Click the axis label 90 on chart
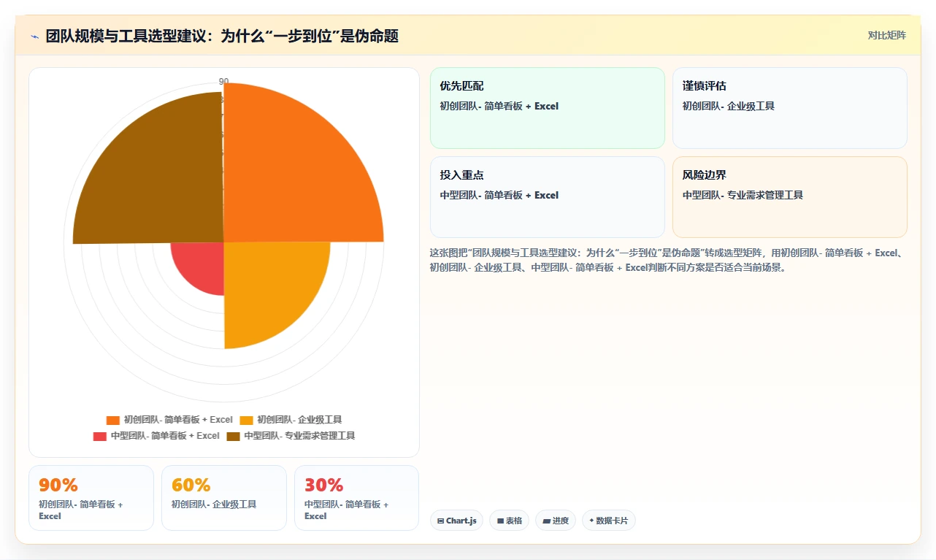This screenshot has width=936, height=560. 223,81
